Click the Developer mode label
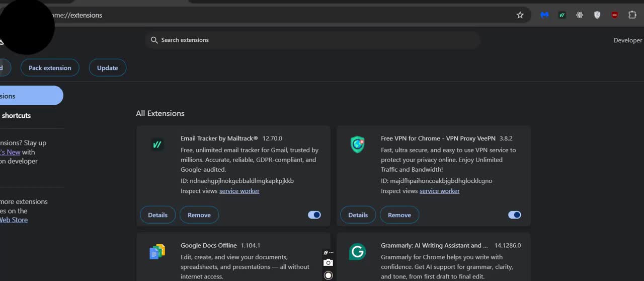The image size is (644, 281). [628, 40]
